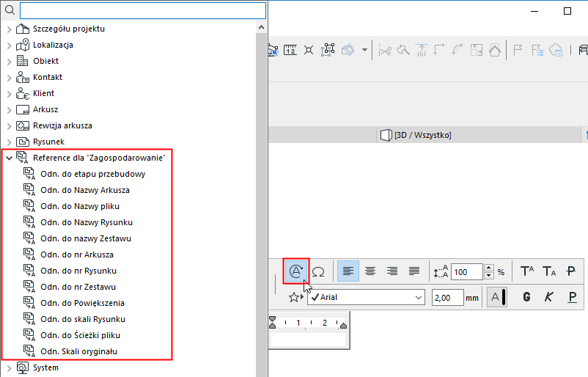Expand the Lokalizacja group
588x377 pixels.
10,45
